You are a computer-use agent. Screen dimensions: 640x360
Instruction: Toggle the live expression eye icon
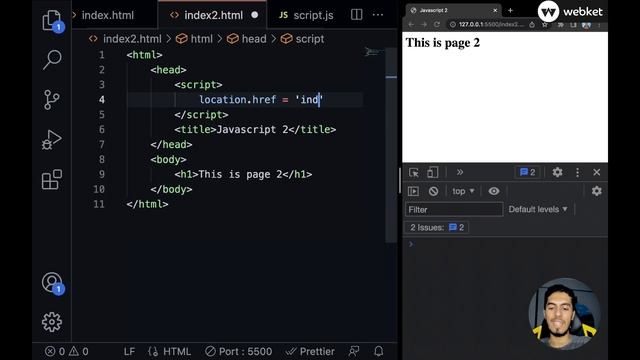coord(493,191)
